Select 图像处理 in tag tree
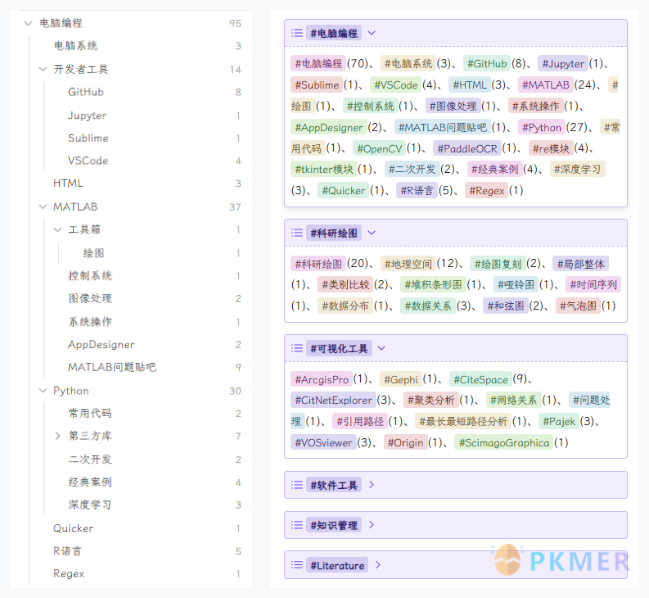Screen dimensions: 649x598 (x=90, y=298)
